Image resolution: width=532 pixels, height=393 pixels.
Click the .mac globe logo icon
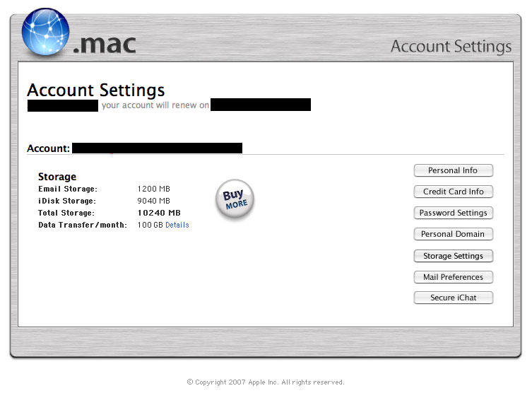45,32
